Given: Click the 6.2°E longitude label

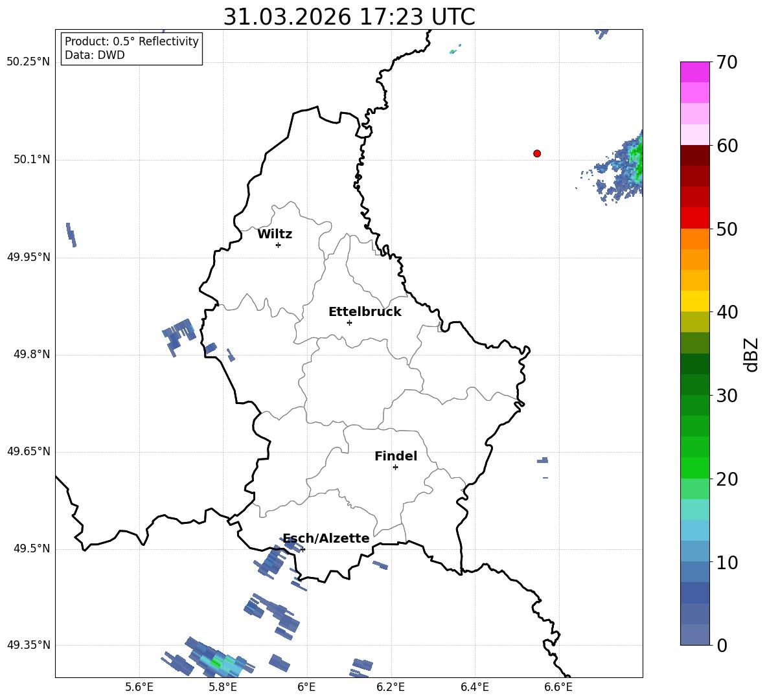Looking at the screenshot, I should [391, 687].
